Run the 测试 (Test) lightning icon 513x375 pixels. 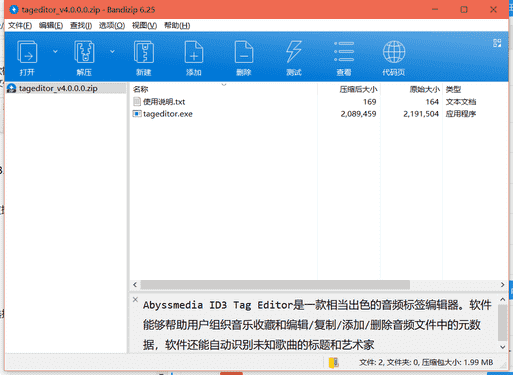(294, 52)
